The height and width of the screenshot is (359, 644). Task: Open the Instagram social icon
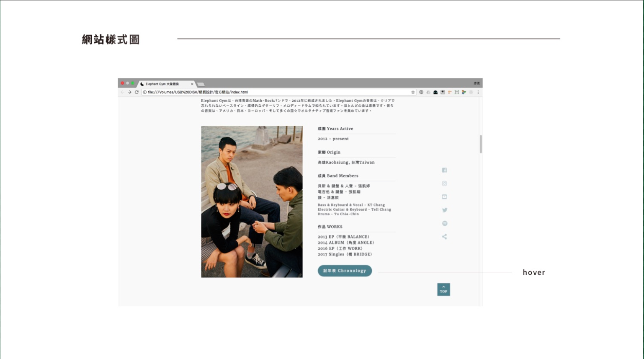[x=444, y=183]
